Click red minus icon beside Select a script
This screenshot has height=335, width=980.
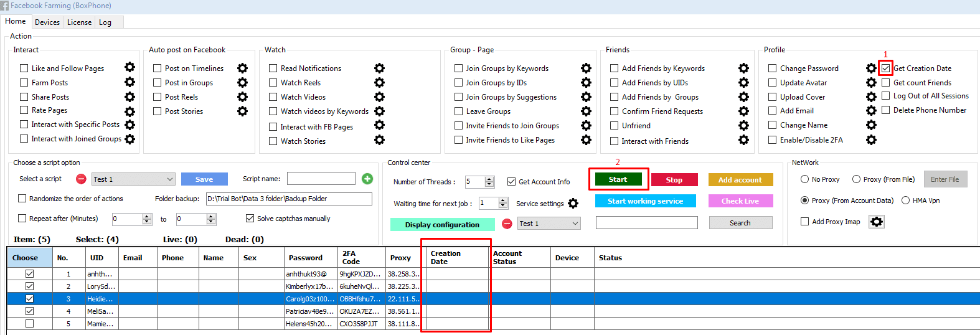tap(81, 179)
